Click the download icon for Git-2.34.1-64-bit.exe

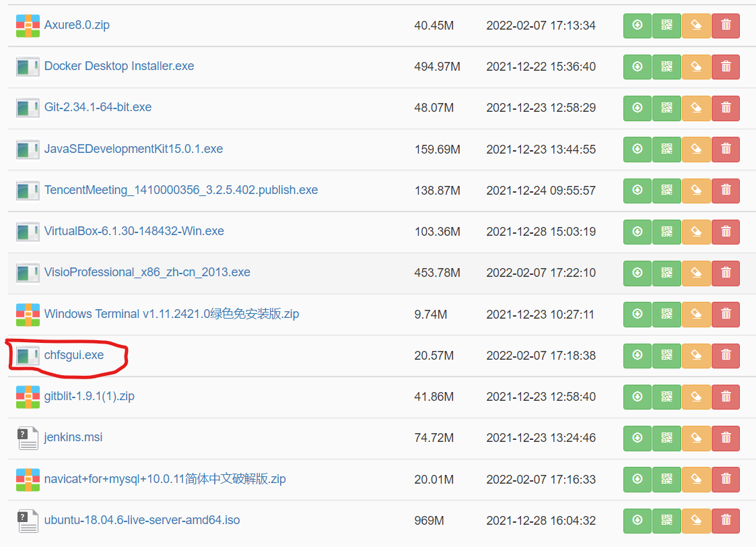[638, 108]
